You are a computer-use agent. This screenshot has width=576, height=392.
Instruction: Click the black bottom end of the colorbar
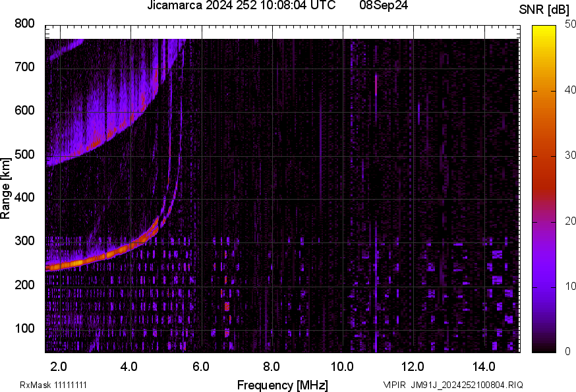(544, 349)
